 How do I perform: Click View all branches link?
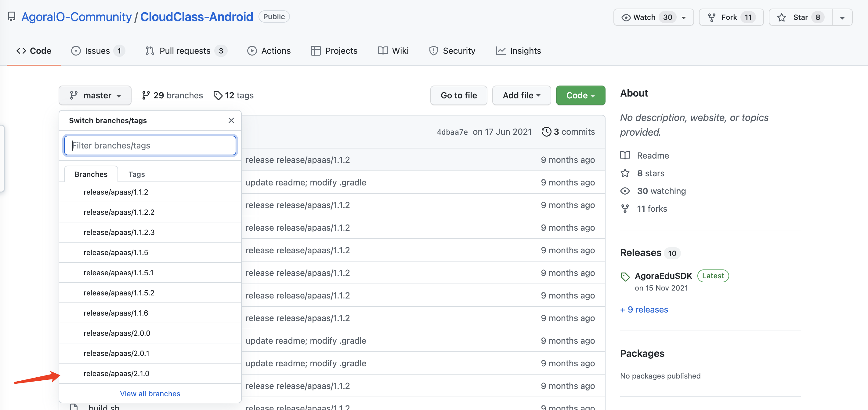point(150,394)
